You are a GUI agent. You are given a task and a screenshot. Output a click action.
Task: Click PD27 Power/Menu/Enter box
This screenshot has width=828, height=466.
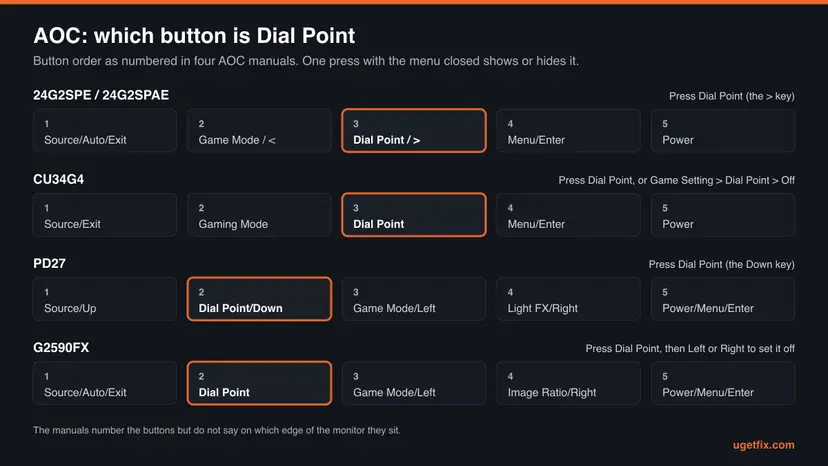click(723, 299)
